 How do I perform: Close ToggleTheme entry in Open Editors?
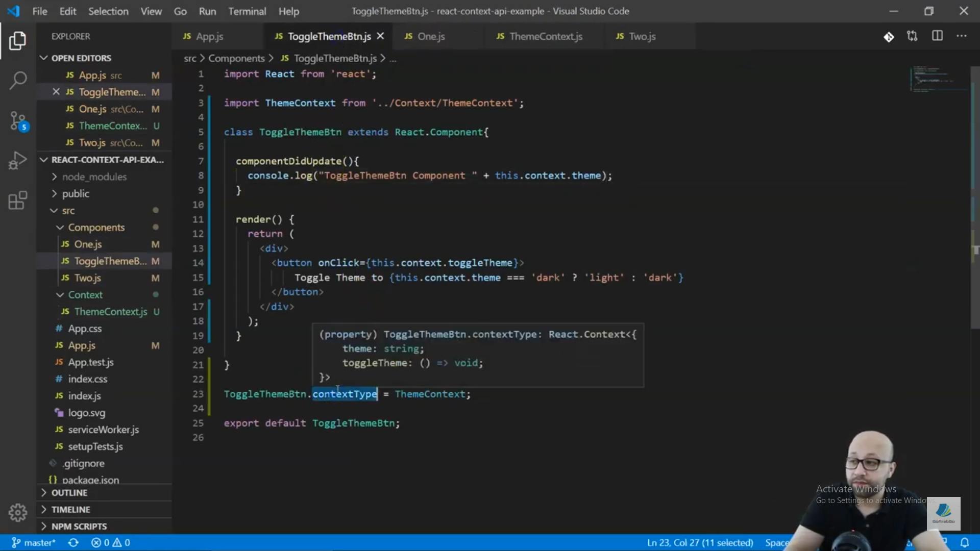pyautogui.click(x=56, y=92)
